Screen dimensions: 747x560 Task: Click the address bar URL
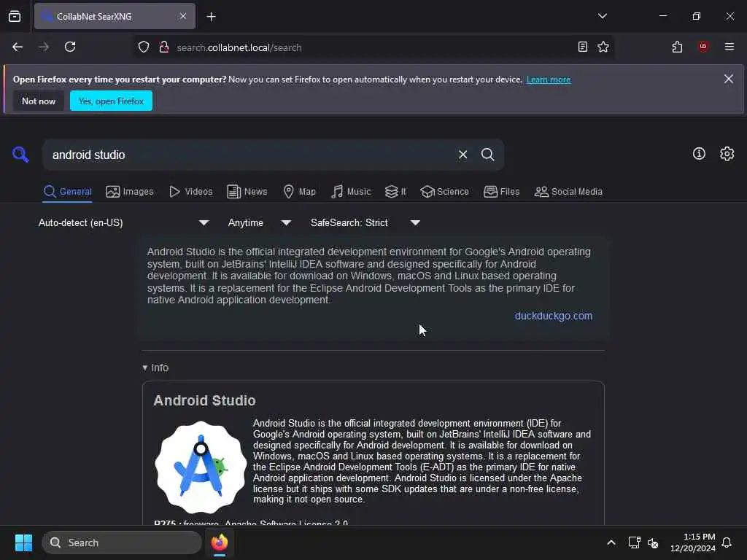(x=239, y=47)
